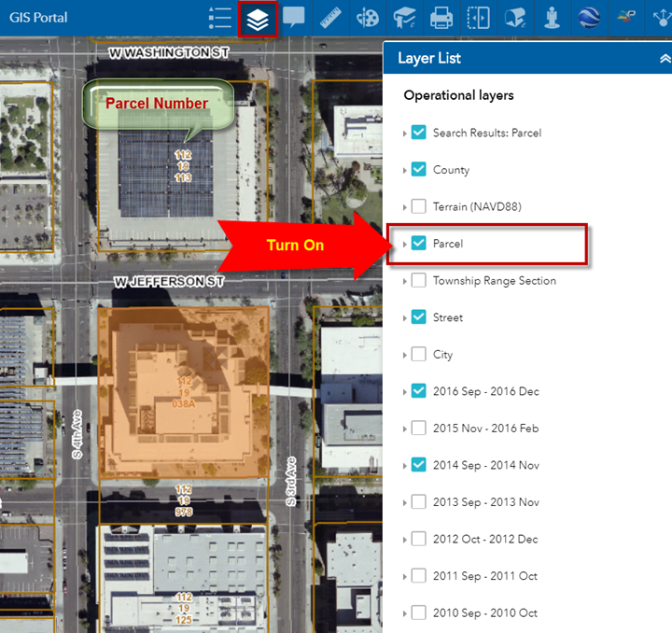Click the Google Earth globe icon

pos(588,18)
